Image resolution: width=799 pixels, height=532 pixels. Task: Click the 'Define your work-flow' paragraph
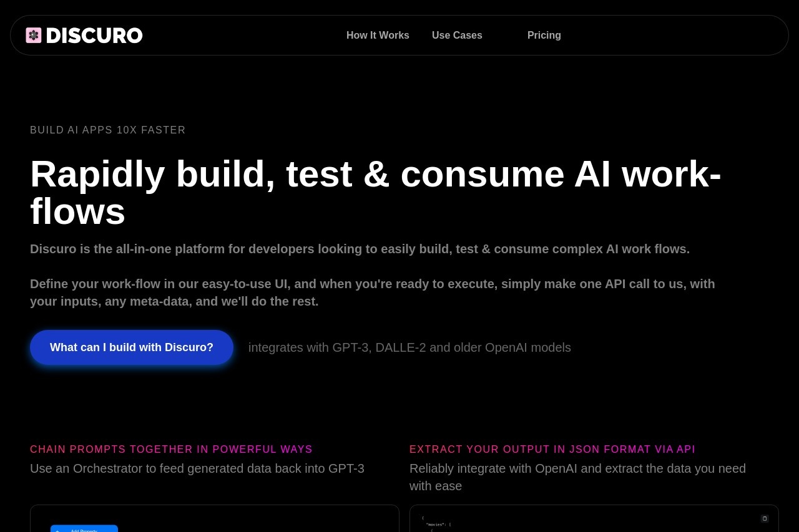[x=373, y=293]
